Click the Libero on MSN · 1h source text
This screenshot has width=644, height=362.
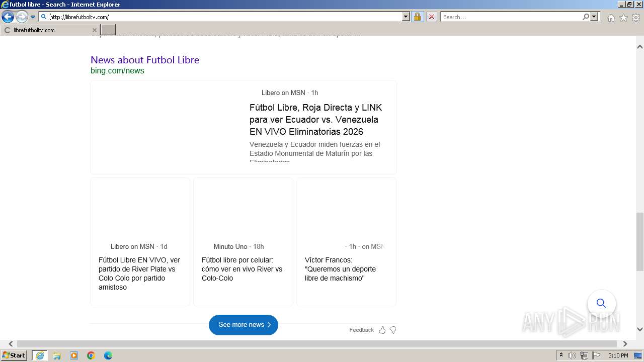click(290, 93)
